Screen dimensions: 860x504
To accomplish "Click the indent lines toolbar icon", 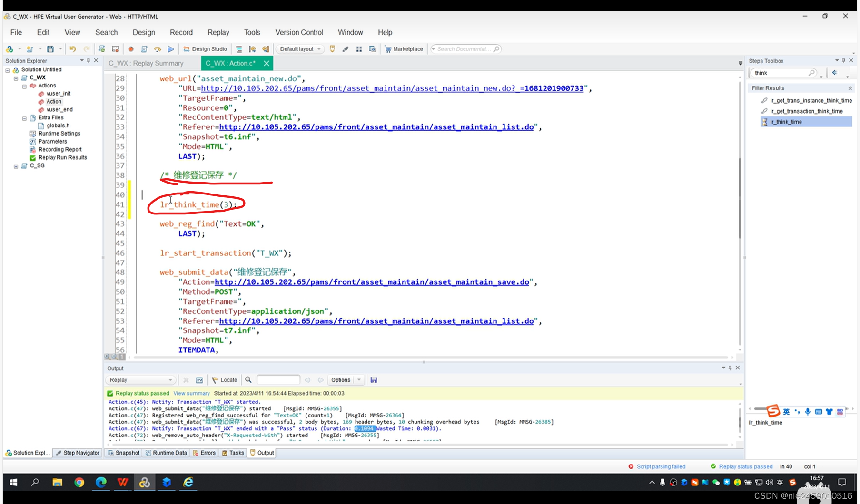I will 239,49.
